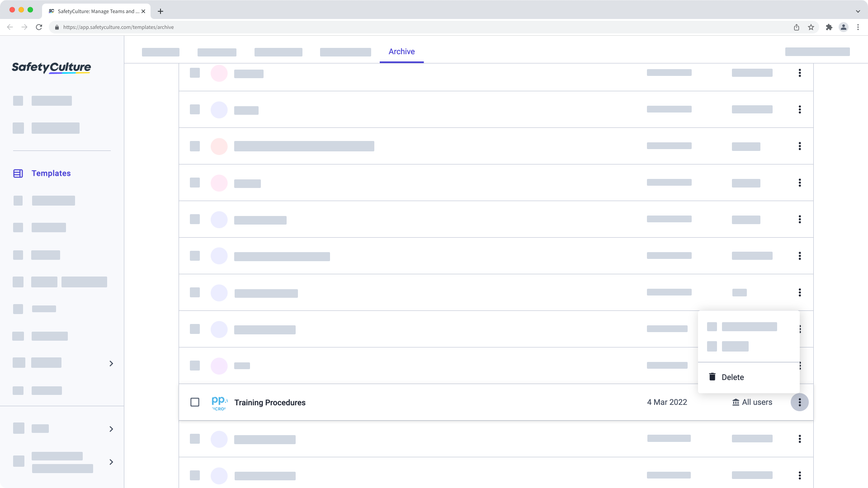Viewport: 868px width, 488px height.
Task: Bookmark this page with the star icon
Action: (811, 27)
